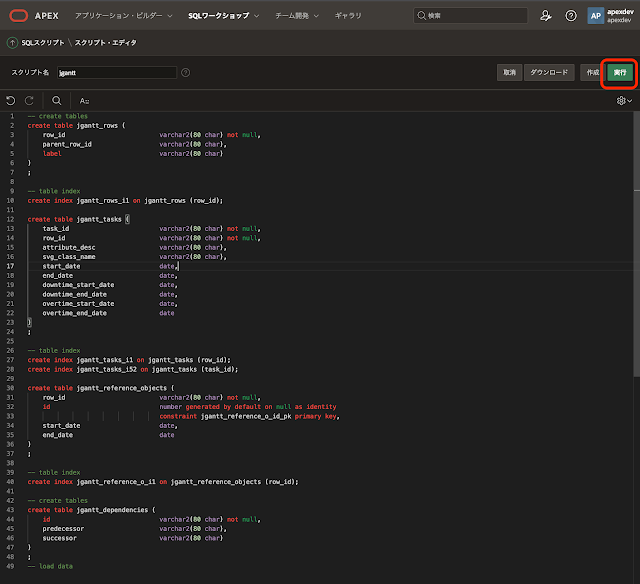This screenshot has width=640, height=584.
Task: Undo the last editor change
Action: click(11, 101)
